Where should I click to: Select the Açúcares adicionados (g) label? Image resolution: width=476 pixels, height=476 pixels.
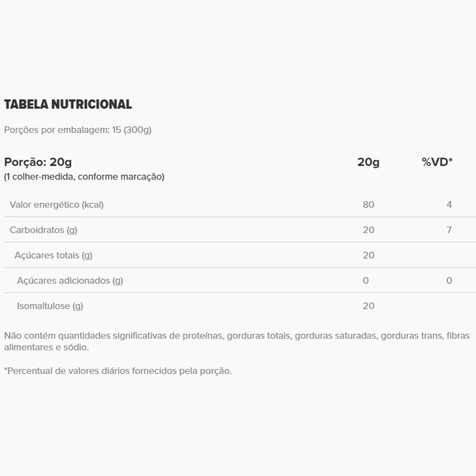(70, 281)
